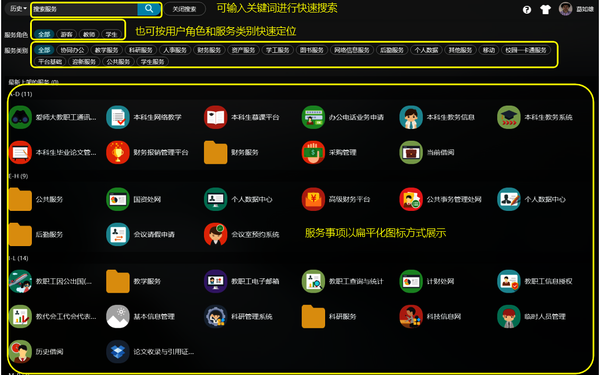Screen dimensions: 600x375
Task: Open 科研管理系统 gear icon
Action: pyautogui.click(x=216, y=316)
